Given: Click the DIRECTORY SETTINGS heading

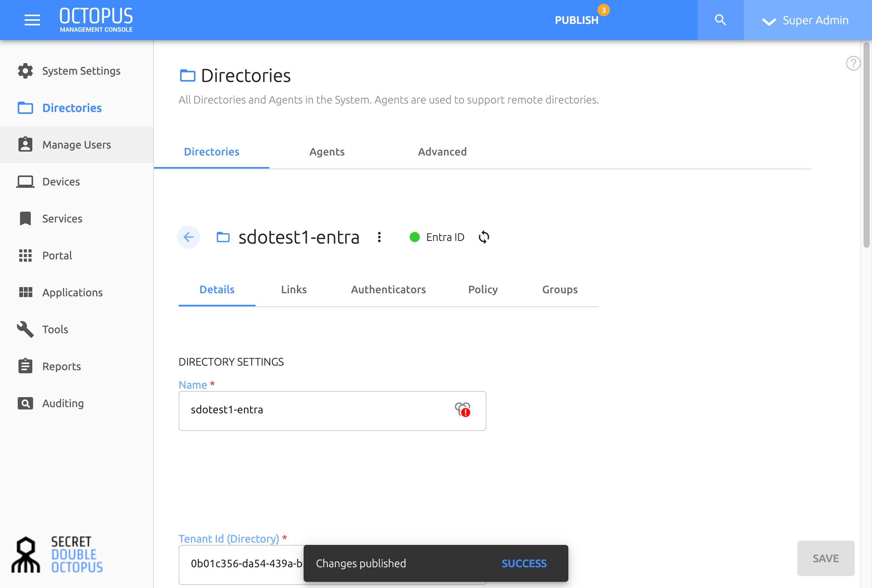Looking at the screenshot, I should (x=231, y=362).
